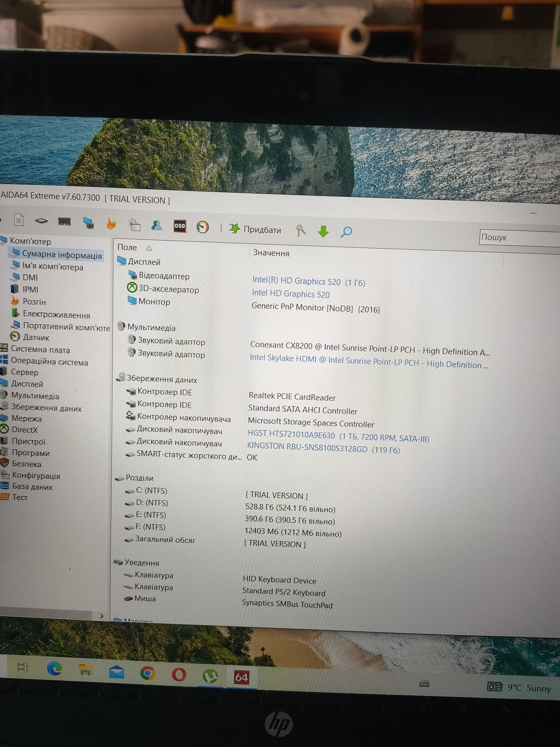Select Тест tree category
The height and width of the screenshot is (747, 560).
point(14,497)
